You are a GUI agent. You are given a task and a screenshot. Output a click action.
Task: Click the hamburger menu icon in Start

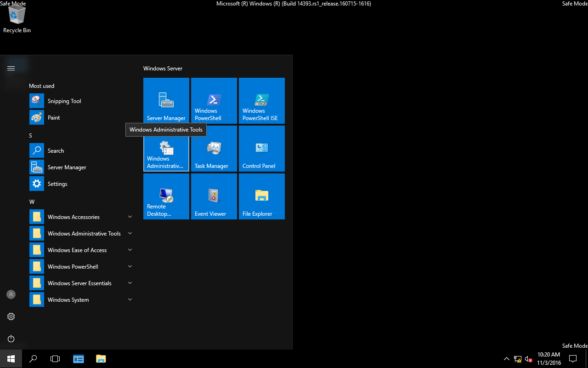[x=11, y=68]
